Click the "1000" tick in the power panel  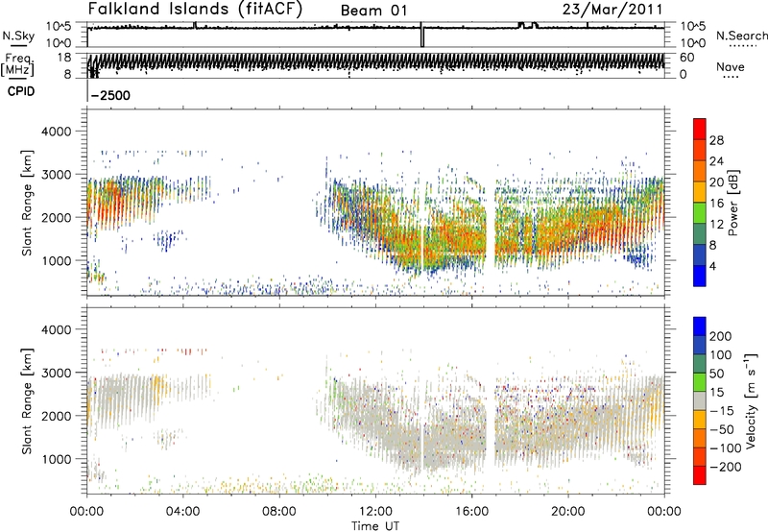tap(56, 260)
